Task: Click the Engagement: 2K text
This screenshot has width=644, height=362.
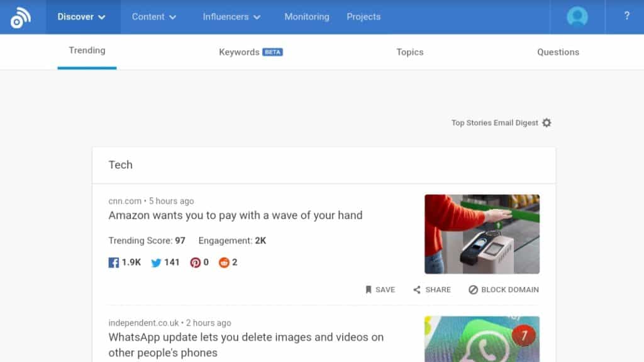Action: point(232,240)
